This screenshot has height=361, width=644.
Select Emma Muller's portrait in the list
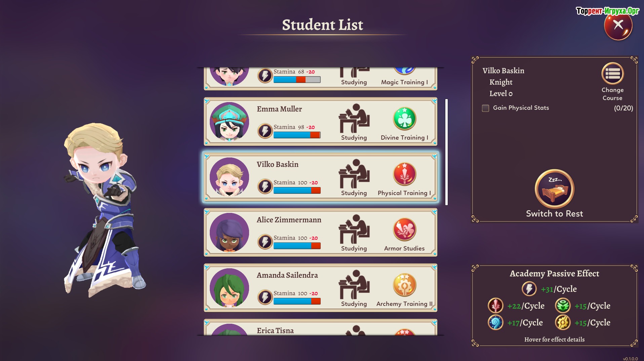coord(229,122)
